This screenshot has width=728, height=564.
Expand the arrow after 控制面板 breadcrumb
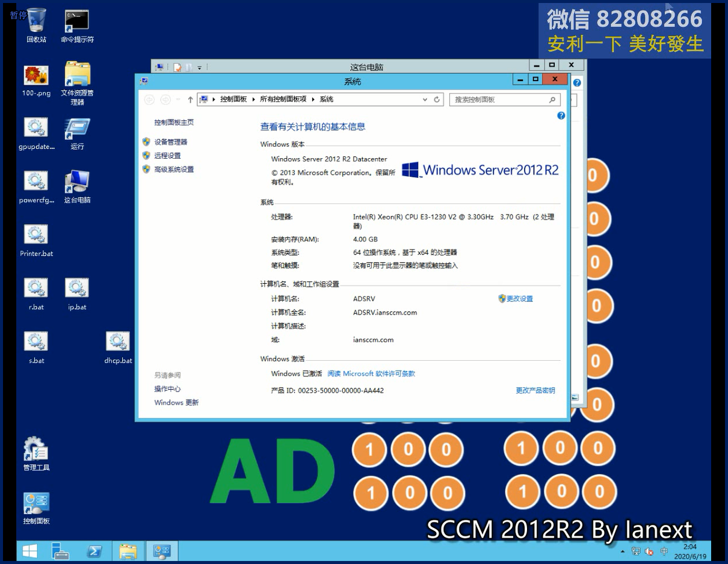(253, 100)
